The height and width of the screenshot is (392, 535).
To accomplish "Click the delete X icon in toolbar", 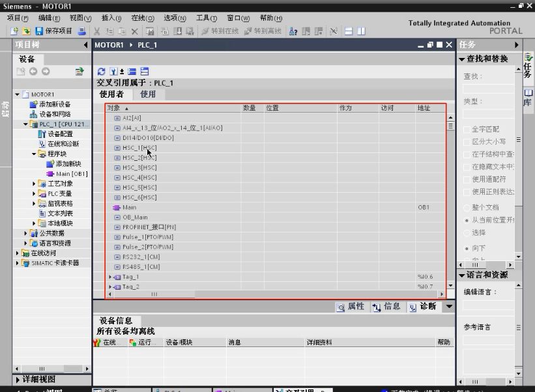I will click(135, 31).
